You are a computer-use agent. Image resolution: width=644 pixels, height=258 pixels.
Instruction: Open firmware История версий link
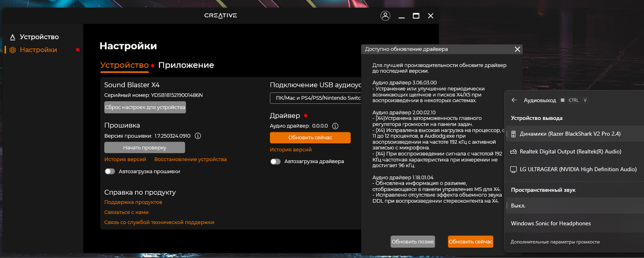pyautogui.click(x=125, y=159)
